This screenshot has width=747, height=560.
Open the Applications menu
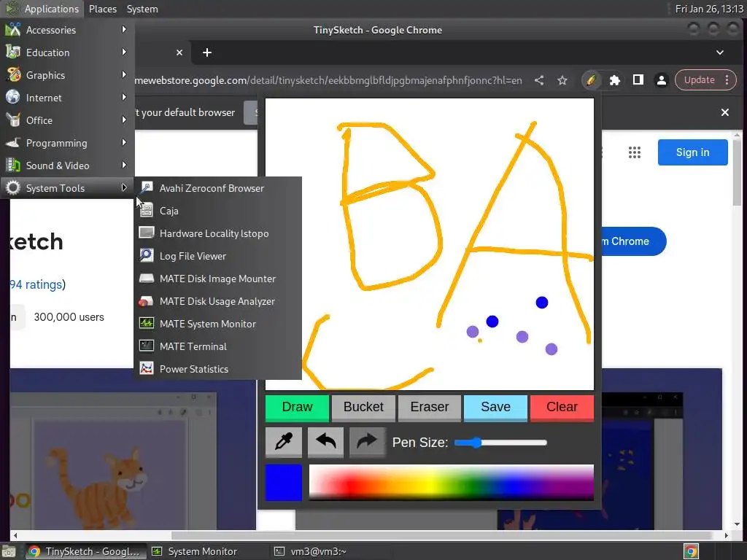click(42, 9)
